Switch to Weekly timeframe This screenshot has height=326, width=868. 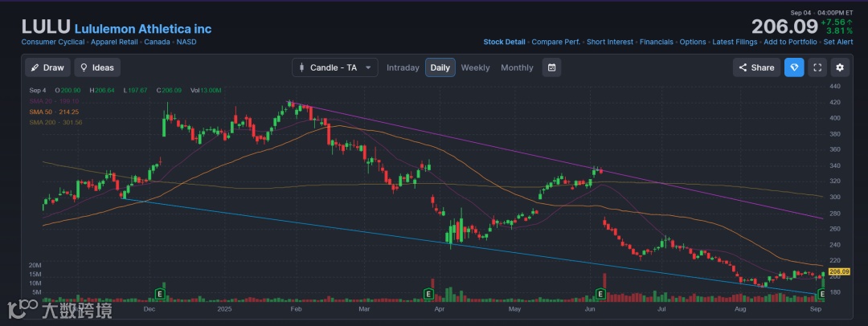[475, 67]
